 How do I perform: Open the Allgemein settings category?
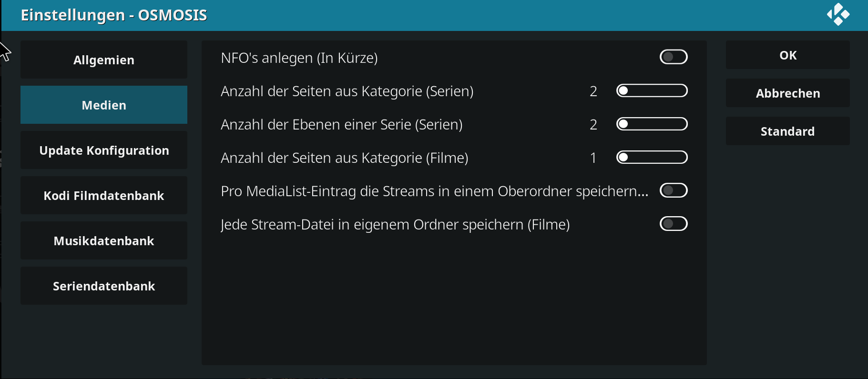coord(104,60)
